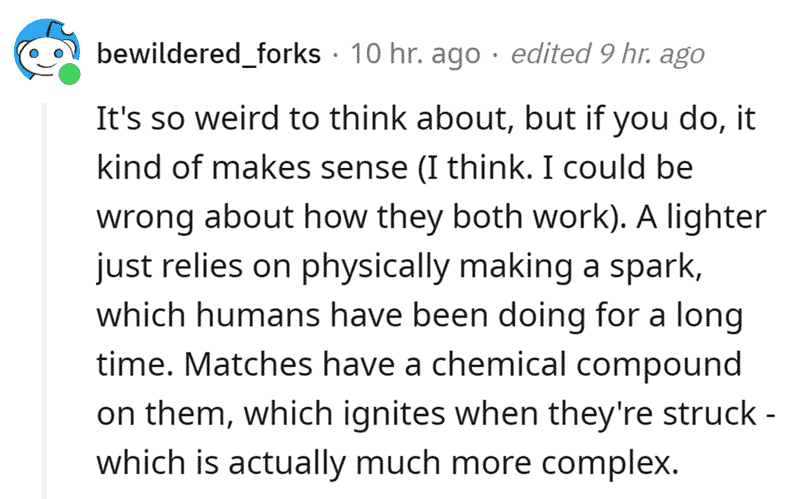Collapse the comment using the thread line
The width and height of the screenshot is (800, 499).
coord(44,300)
